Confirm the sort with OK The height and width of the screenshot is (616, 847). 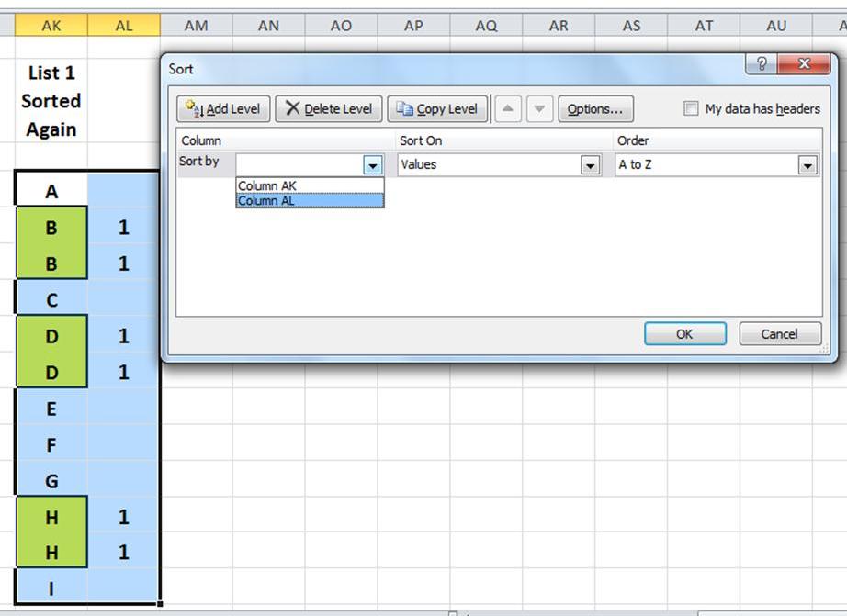point(684,333)
